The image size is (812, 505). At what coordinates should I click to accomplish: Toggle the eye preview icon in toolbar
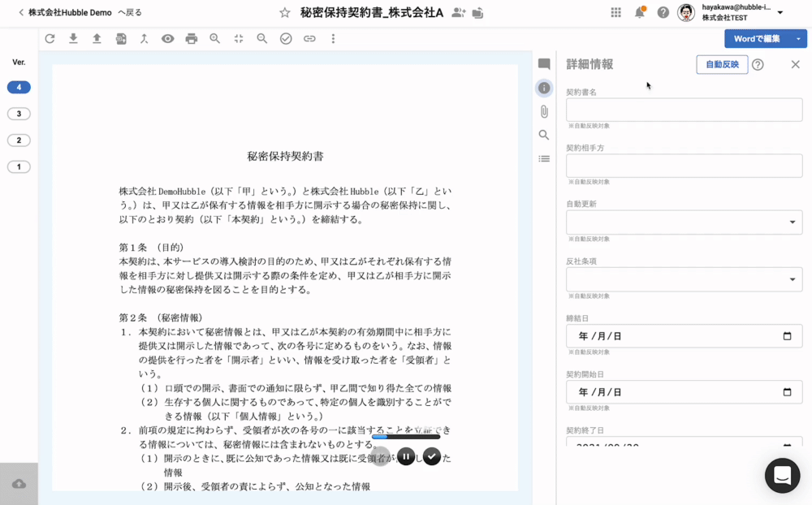(167, 38)
